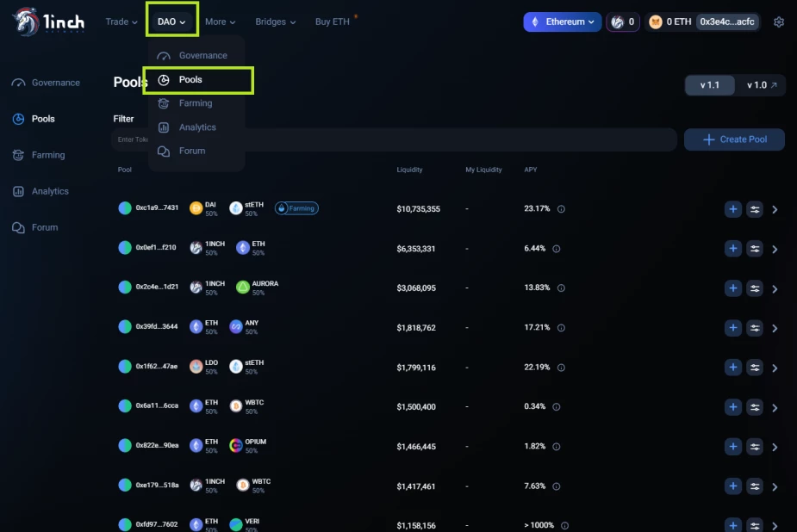Show APY info for 17.21% pool
797x532 pixels.
[x=561, y=328]
